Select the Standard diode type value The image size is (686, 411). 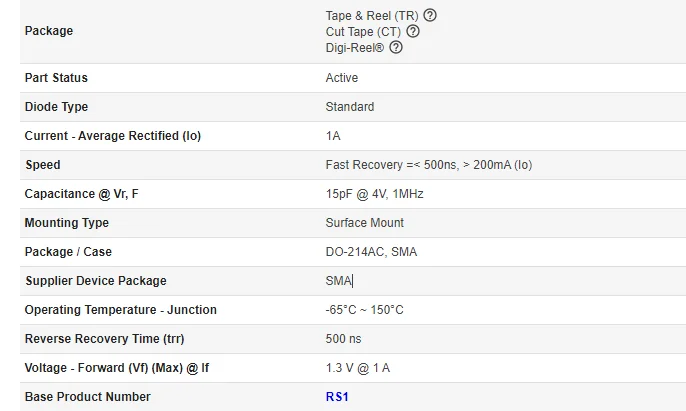(350, 107)
